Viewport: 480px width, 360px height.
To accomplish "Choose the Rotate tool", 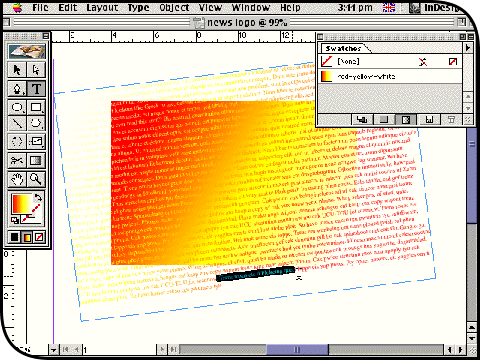I will (x=17, y=142).
